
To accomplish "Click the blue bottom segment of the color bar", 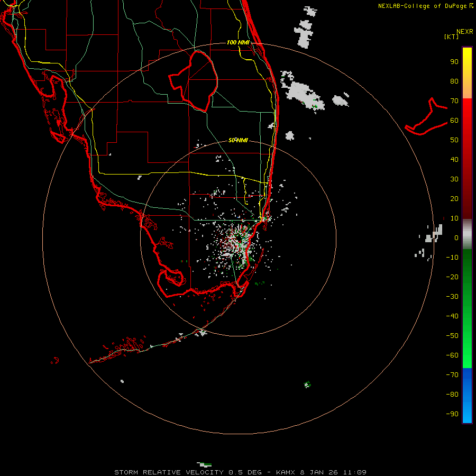I will 467,396.
